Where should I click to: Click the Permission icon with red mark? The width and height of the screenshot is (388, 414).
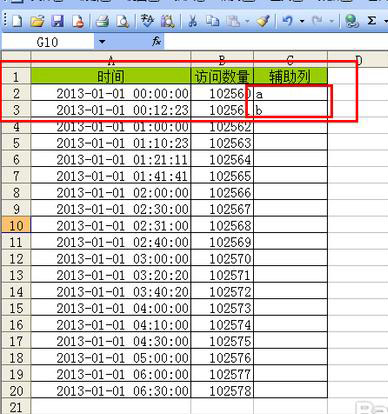click(x=78, y=22)
